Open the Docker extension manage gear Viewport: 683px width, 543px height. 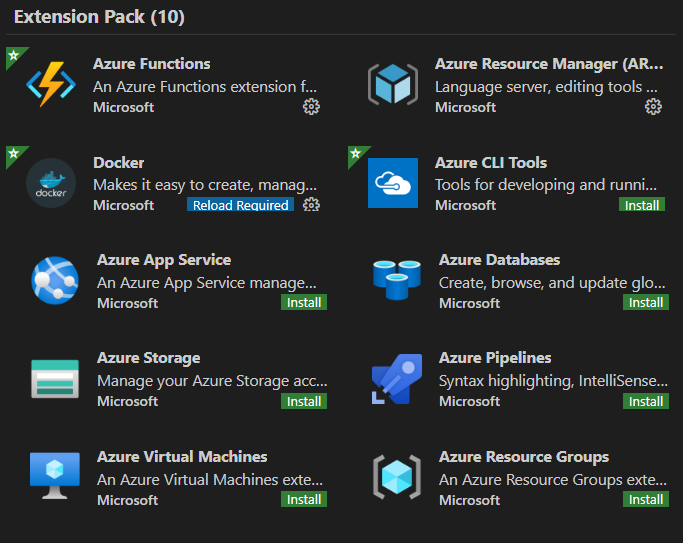[311, 205]
